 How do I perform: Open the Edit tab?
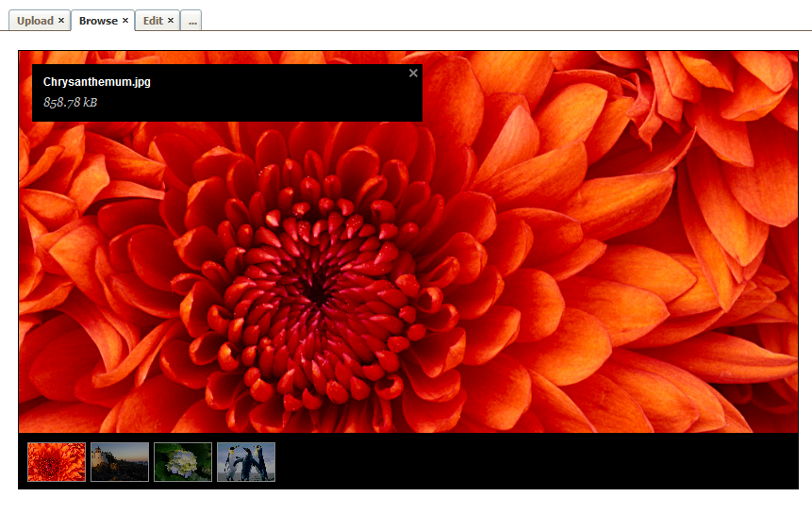click(x=153, y=21)
